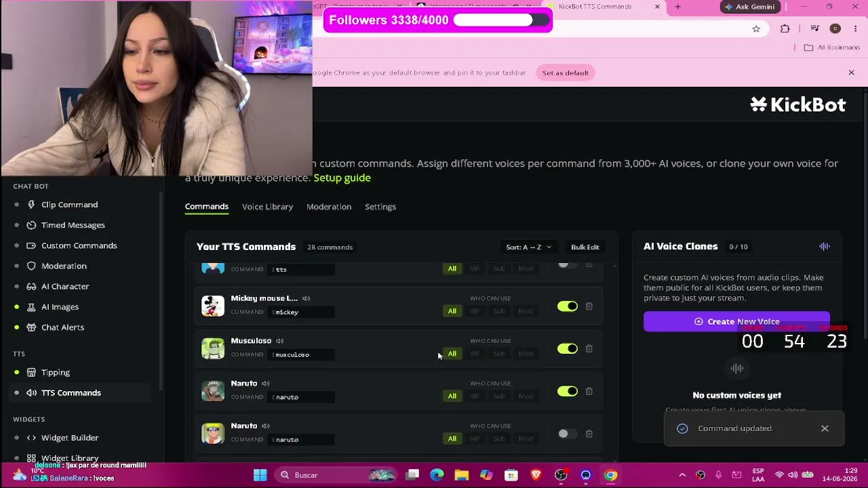868x488 pixels.
Task: Switch to the Voice Library tab
Action: (267, 207)
